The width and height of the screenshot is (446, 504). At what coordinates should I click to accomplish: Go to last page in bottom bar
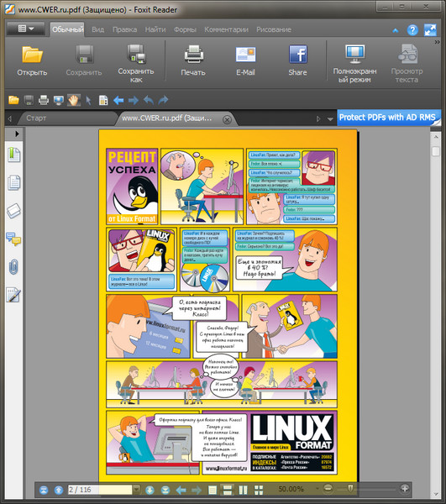165,490
